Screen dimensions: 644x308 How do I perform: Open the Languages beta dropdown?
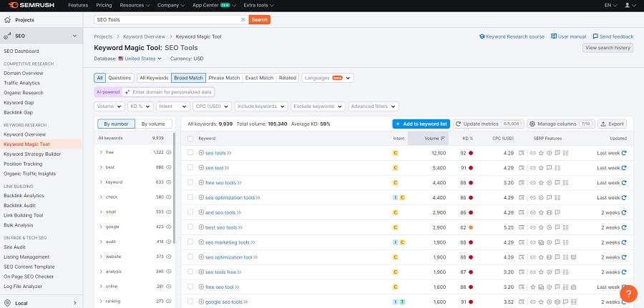(x=328, y=78)
